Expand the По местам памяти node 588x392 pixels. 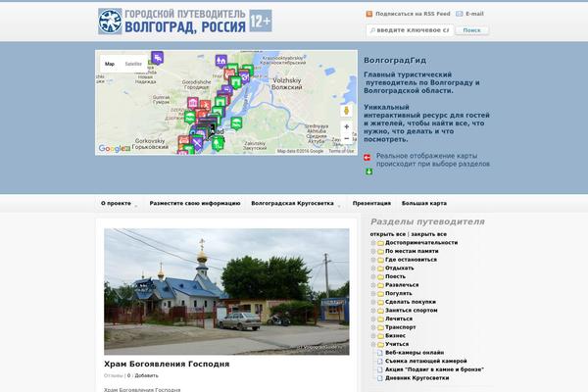coord(373,251)
